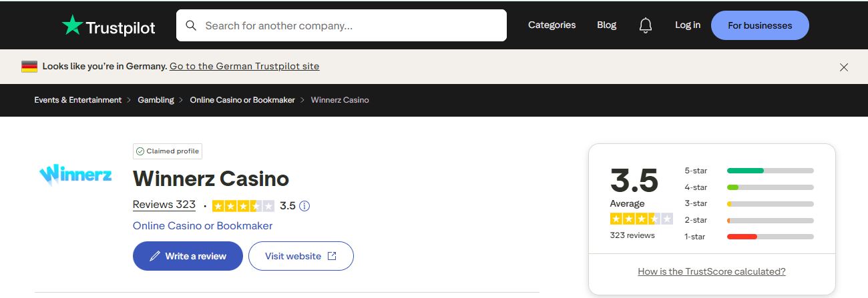Click the Claimed profile badge
The height and width of the screenshot is (298, 868).
tap(168, 151)
